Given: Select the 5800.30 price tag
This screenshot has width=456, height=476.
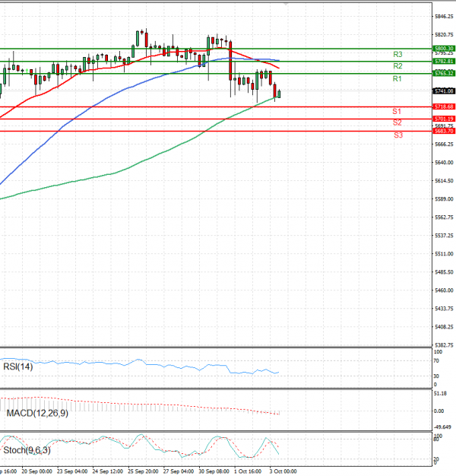Looking at the screenshot, I should [x=444, y=49].
